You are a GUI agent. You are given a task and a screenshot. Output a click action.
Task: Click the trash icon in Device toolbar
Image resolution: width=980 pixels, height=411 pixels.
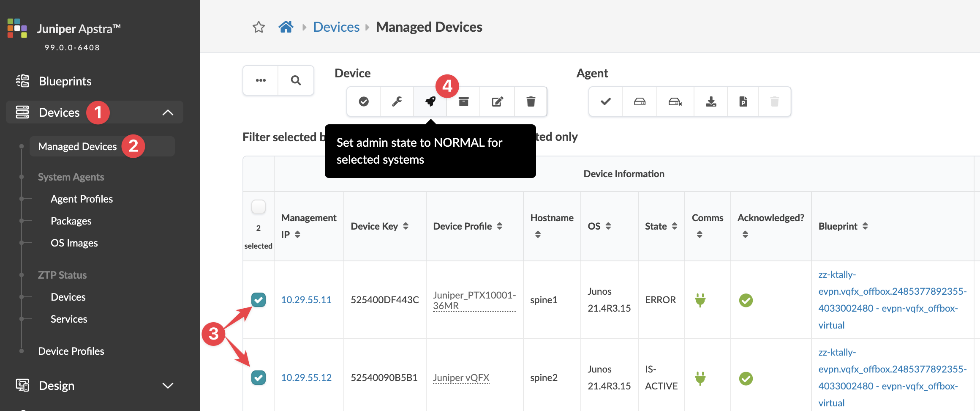coord(531,101)
